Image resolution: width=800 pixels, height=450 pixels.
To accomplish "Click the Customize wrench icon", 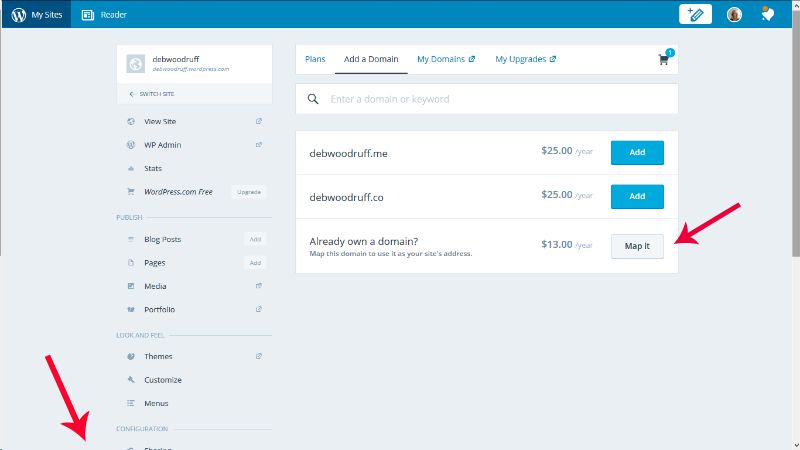I will click(131, 380).
